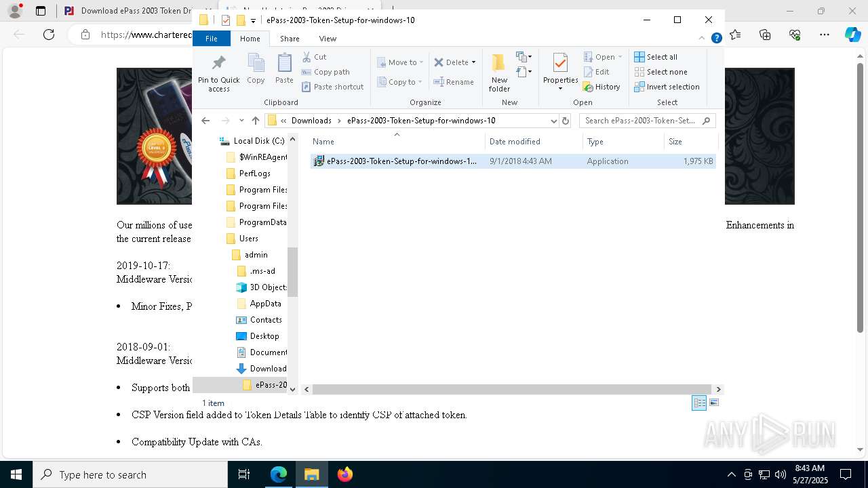Open Copilot in Edge
The height and width of the screenshot is (488, 868).
coord(852,35)
